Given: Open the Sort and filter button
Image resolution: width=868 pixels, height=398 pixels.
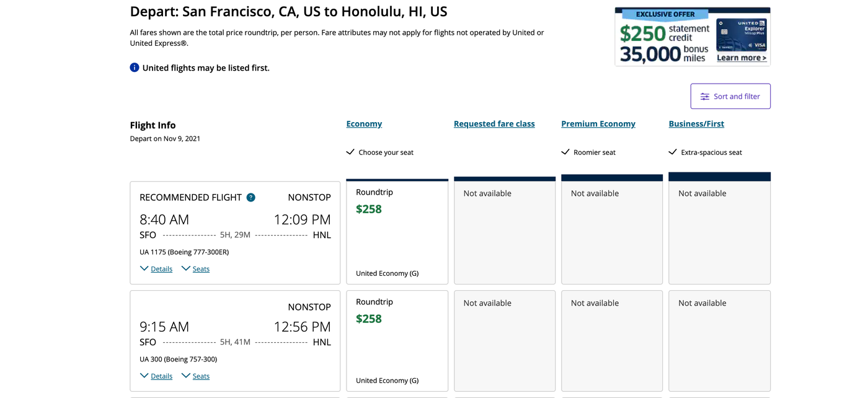Looking at the screenshot, I should (x=730, y=97).
